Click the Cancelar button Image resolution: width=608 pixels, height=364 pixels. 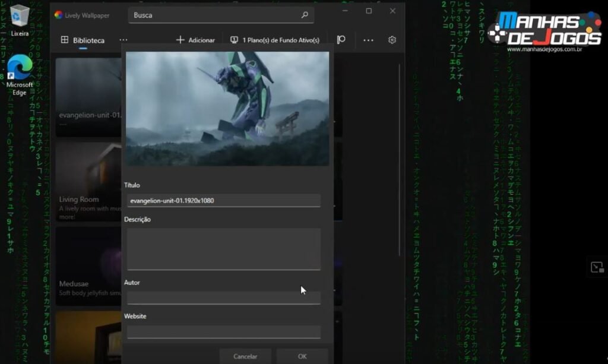245,356
